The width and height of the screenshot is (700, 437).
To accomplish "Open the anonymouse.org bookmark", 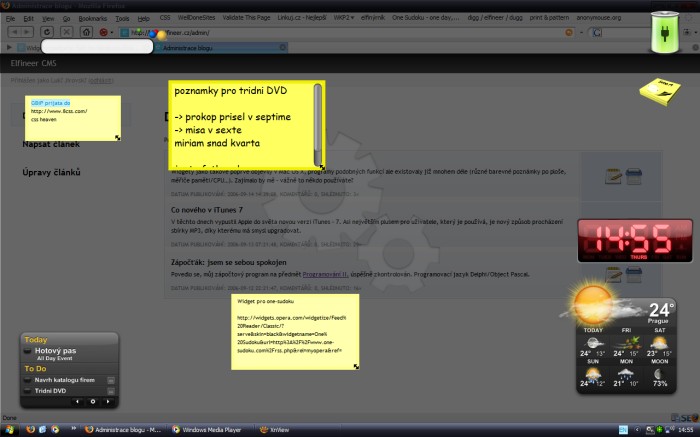I will 599,18.
